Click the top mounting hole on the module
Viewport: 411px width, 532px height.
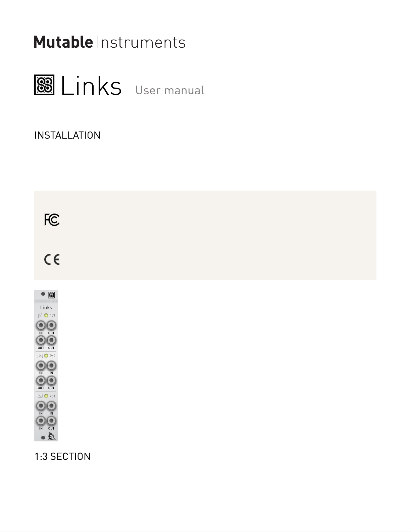click(x=43, y=294)
